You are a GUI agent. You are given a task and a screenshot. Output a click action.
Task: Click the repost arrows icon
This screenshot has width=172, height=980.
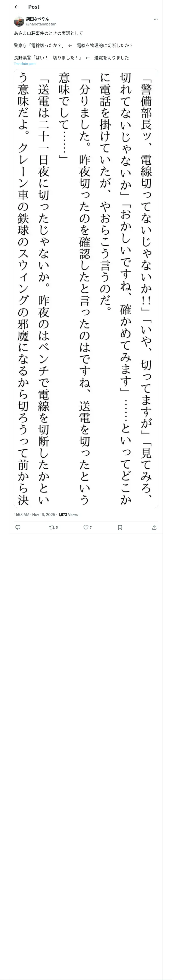click(x=51, y=527)
